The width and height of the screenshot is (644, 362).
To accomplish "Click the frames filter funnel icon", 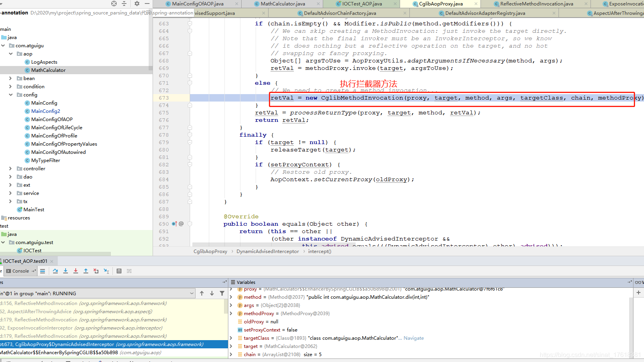I will 222,293.
